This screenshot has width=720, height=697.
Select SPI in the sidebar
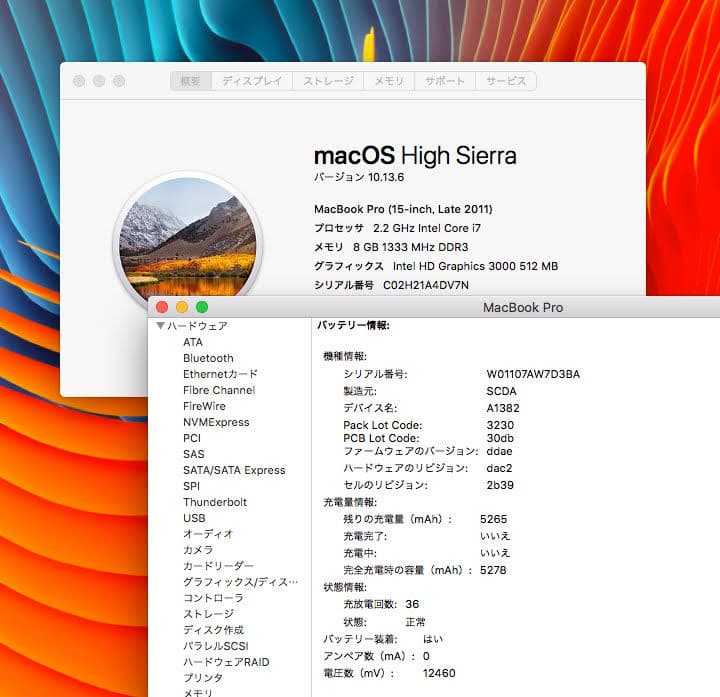[191, 486]
